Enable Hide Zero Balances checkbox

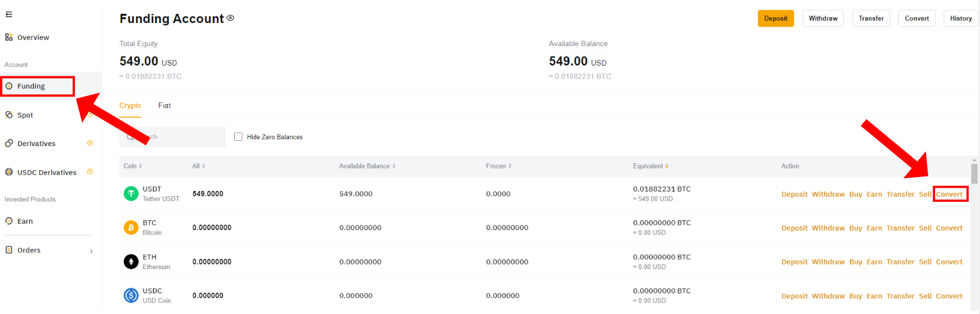pos(238,137)
